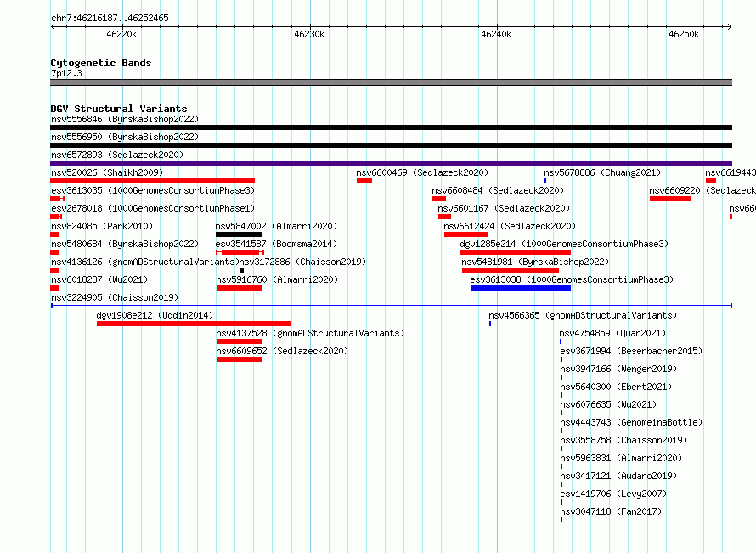
Task: Click the red bar below the nsv6612424 label
Action: pos(466,234)
